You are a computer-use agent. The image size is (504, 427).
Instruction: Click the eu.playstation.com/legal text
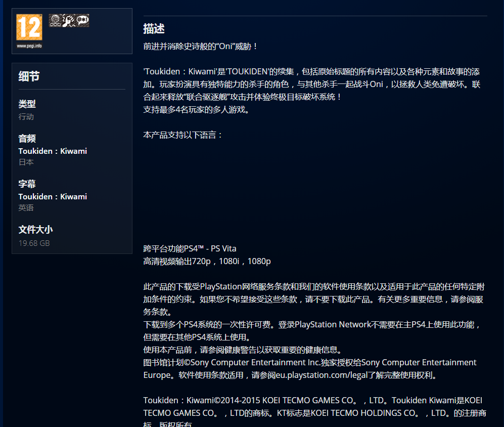pos(322,375)
